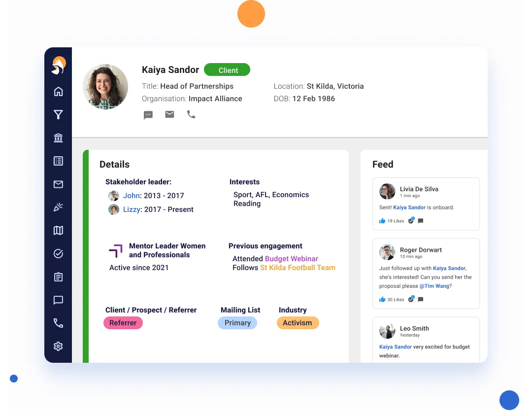Open the mail section from the sidebar
Screen dimensions: 532x416
pos(58,184)
